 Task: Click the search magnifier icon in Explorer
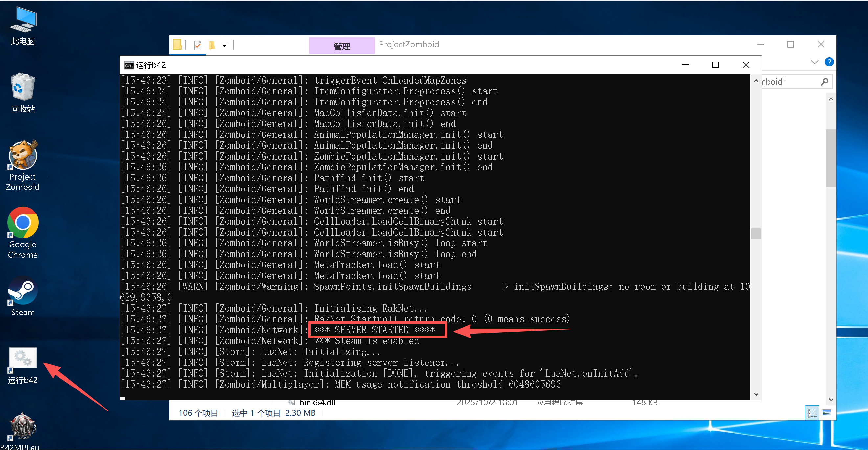click(824, 82)
